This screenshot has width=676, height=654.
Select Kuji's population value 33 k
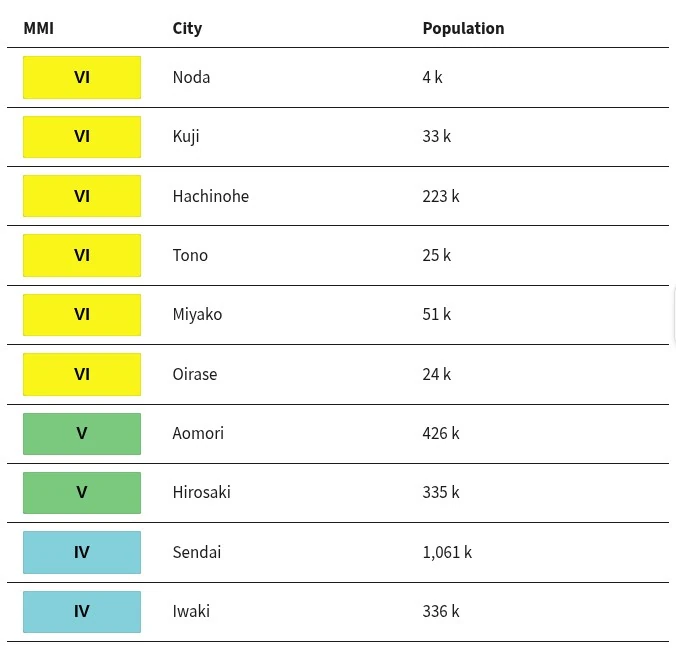click(x=437, y=137)
